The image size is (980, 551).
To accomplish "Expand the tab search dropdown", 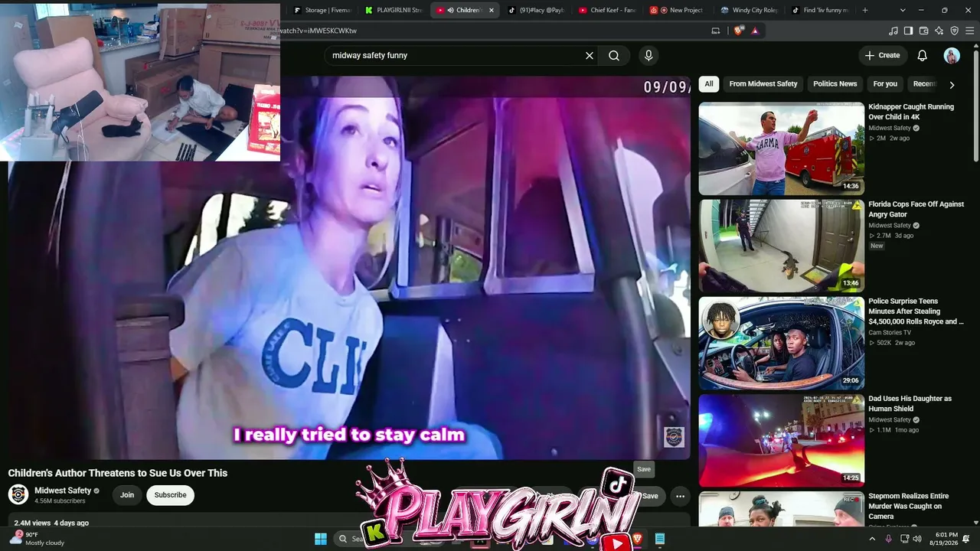I will [903, 10].
